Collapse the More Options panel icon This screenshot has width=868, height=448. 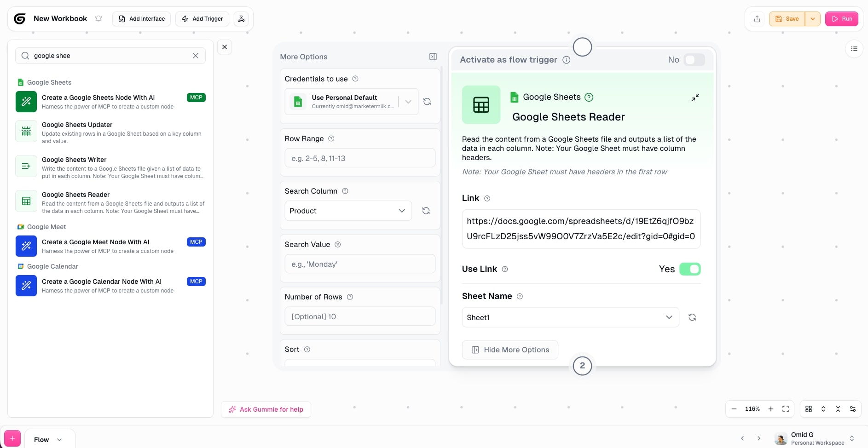[x=433, y=57]
